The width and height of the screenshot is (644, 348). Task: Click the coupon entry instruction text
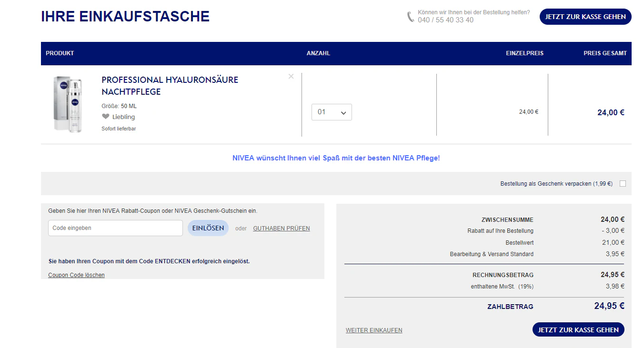(153, 210)
